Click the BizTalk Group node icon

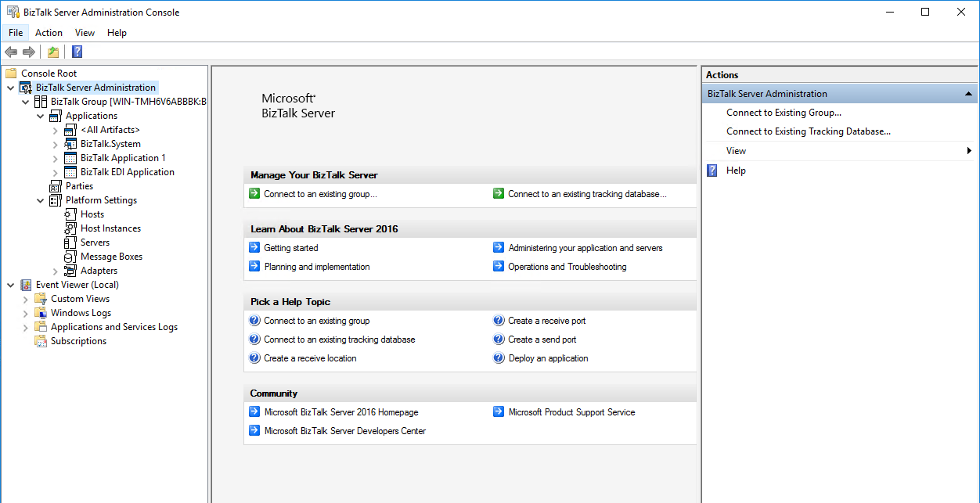point(41,102)
